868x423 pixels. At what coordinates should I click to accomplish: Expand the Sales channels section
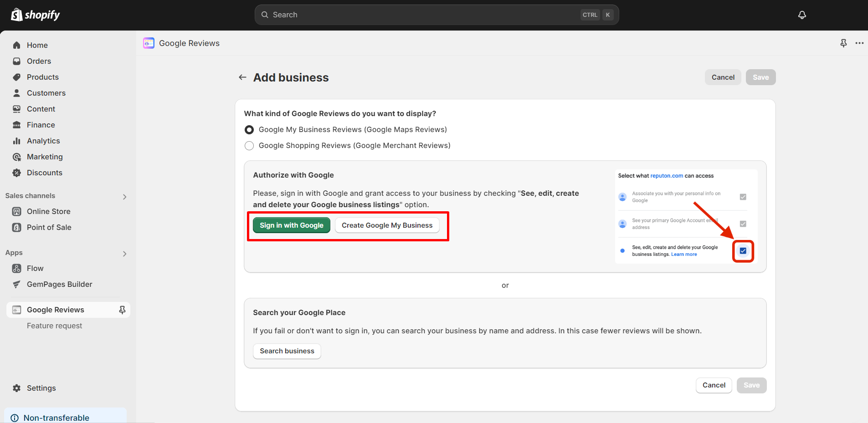[124, 196]
